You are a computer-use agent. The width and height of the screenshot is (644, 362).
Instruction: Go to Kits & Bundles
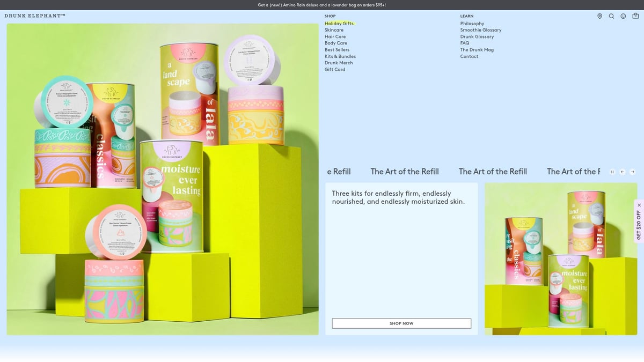click(340, 56)
